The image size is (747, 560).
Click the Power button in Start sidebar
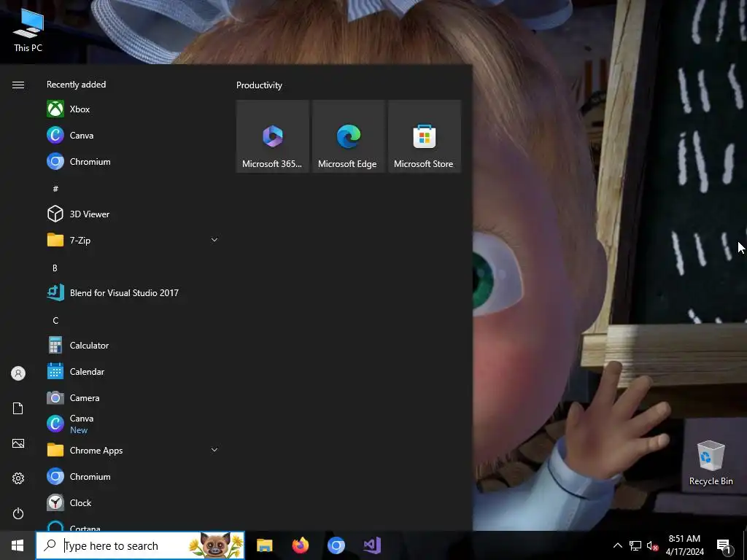[18, 513]
